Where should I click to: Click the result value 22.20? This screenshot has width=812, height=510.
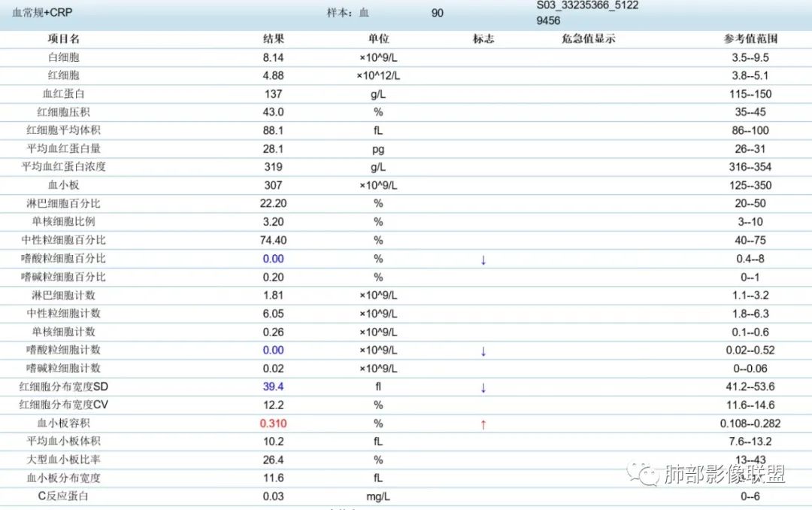pos(274,204)
